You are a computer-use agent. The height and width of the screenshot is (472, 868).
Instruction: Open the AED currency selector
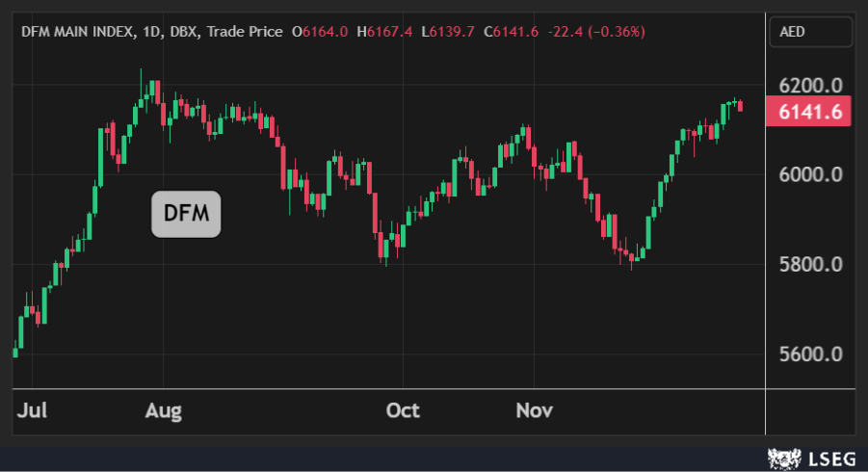(x=809, y=32)
